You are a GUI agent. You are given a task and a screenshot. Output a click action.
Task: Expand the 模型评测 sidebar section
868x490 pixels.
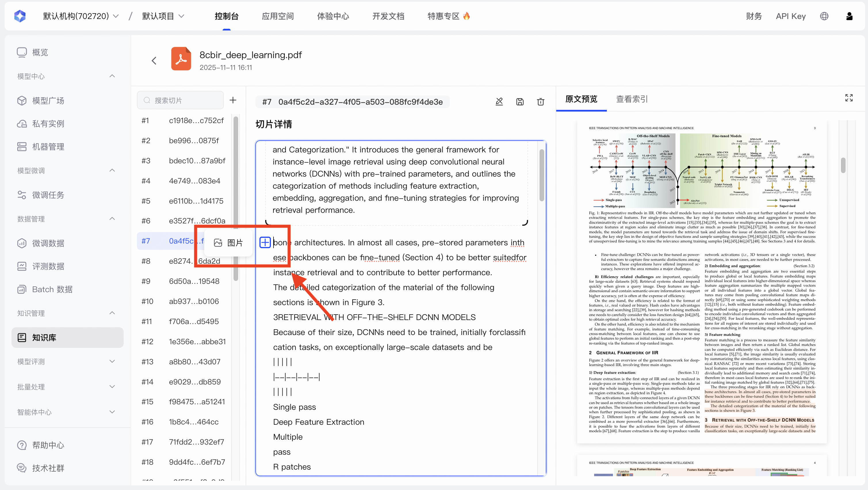click(112, 361)
